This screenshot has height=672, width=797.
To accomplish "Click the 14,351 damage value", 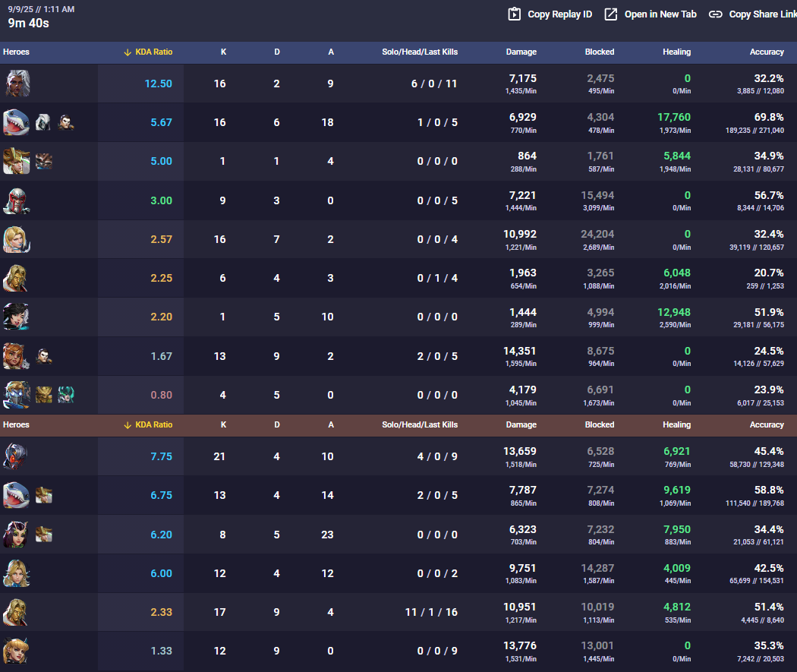I will (519, 351).
